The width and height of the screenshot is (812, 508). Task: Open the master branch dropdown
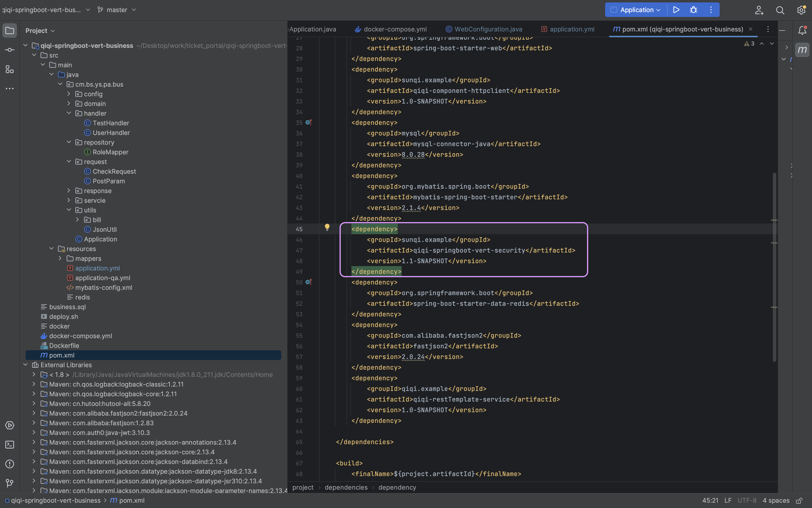coord(116,10)
